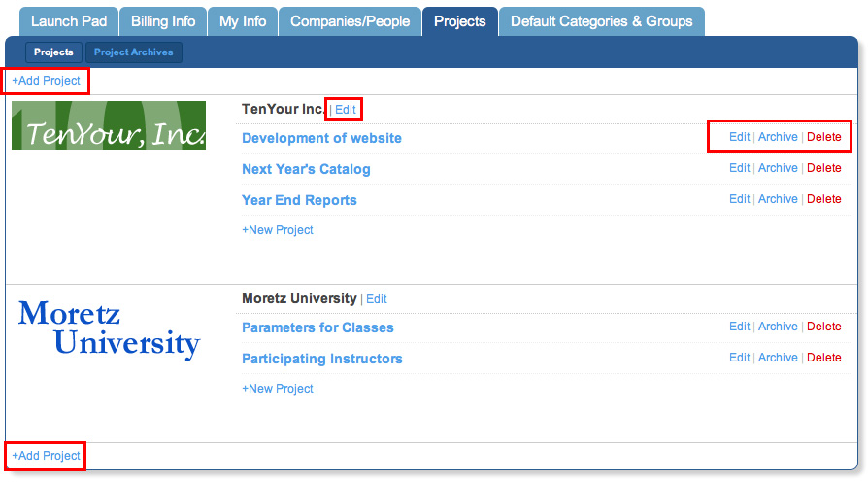Click the top +Add Project link
The width and height of the screenshot is (868, 482).
(x=46, y=81)
